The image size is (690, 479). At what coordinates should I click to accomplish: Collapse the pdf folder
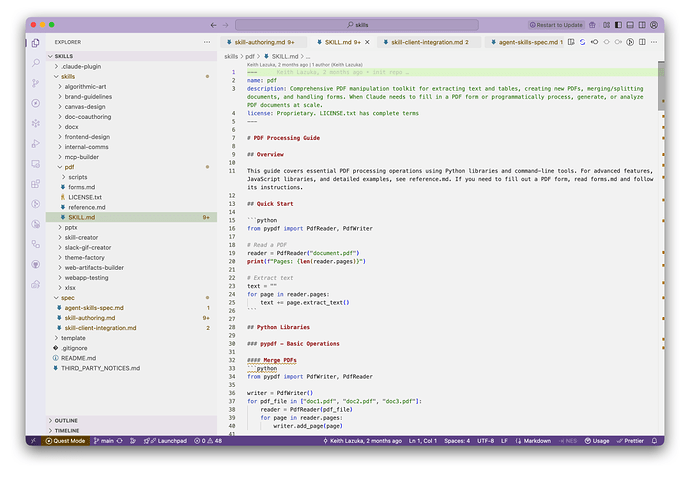70,167
